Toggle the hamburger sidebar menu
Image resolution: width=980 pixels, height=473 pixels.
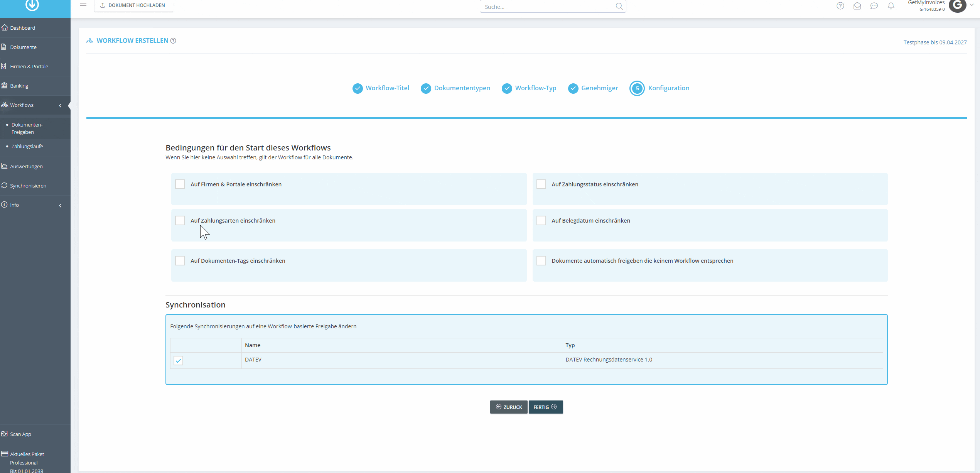[83, 5]
